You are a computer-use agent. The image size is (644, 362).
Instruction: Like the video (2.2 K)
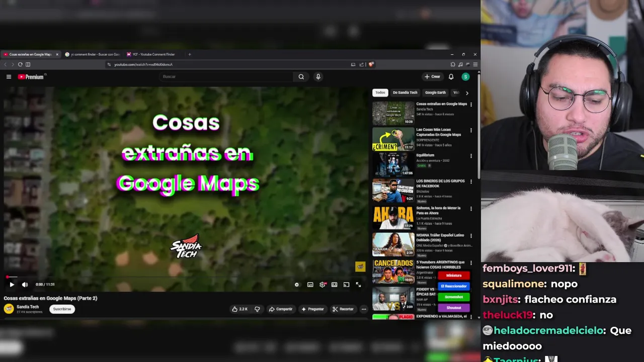pos(239,309)
